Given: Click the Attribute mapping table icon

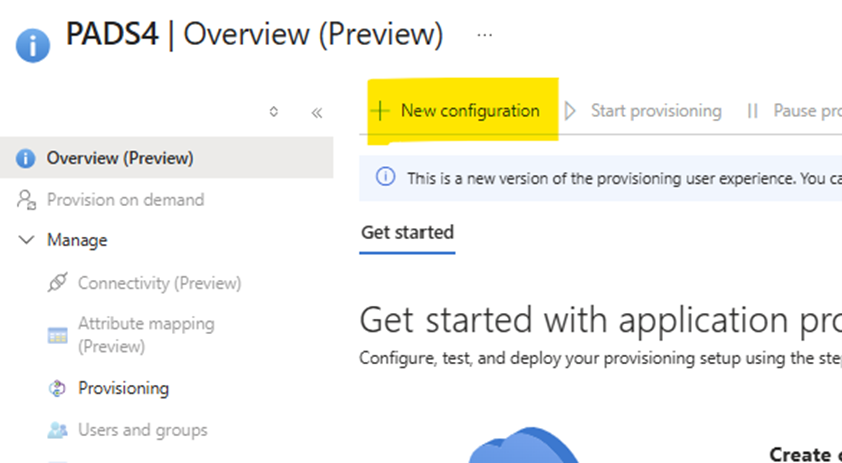Looking at the screenshot, I should 57,336.
